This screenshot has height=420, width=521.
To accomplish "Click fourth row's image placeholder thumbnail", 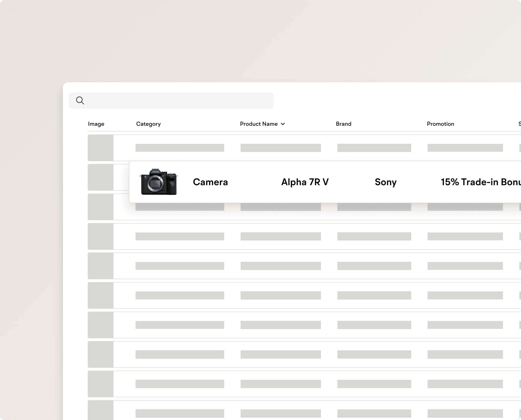I will tap(101, 236).
